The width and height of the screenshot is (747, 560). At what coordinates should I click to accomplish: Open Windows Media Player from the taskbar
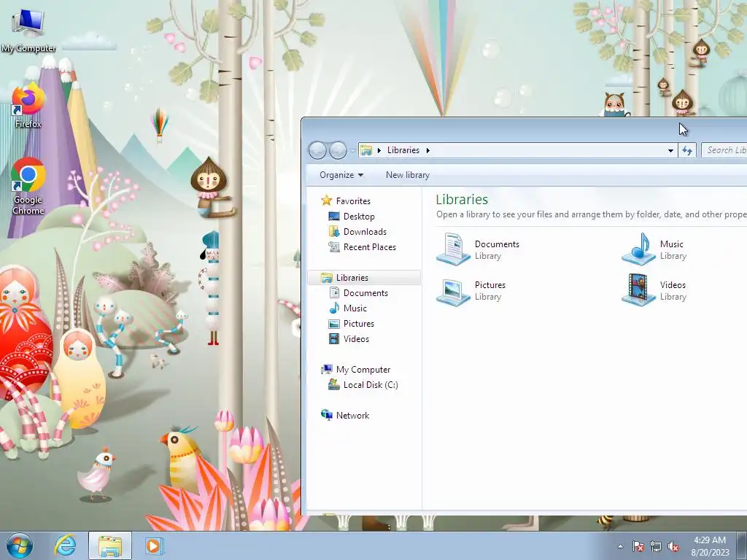coord(153,545)
